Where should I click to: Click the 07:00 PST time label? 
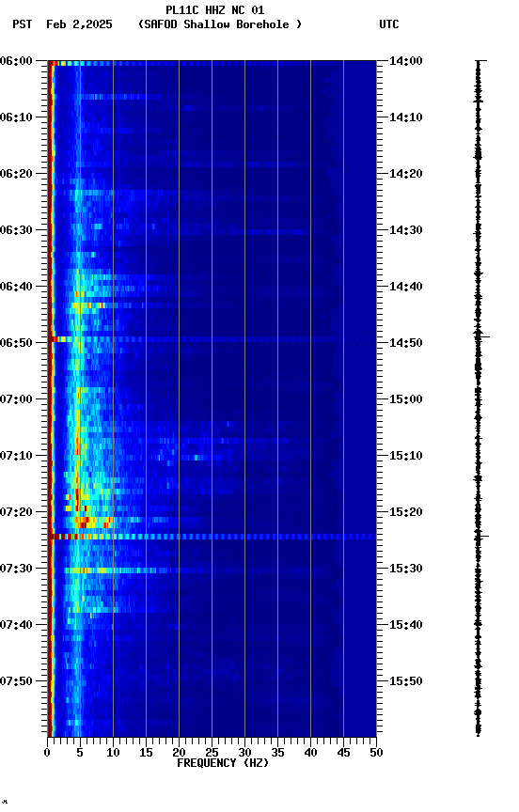point(16,399)
